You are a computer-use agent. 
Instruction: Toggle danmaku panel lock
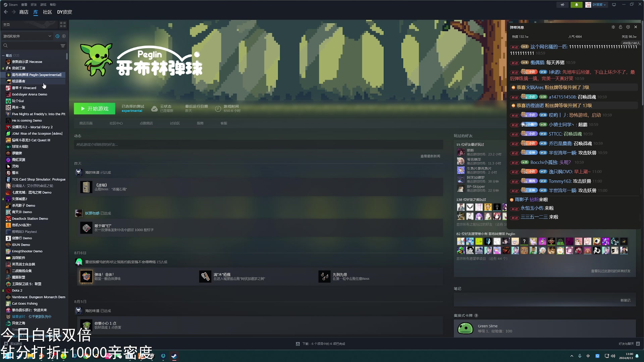(621, 27)
